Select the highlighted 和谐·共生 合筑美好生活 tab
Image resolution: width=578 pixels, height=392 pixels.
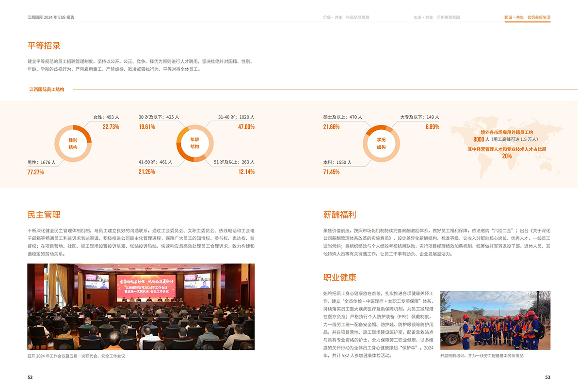(x=527, y=17)
